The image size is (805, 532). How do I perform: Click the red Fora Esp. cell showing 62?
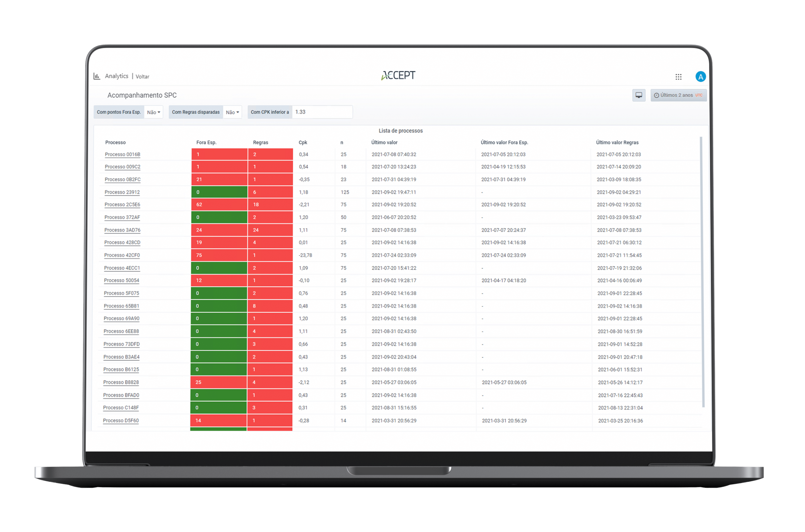coord(219,205)
